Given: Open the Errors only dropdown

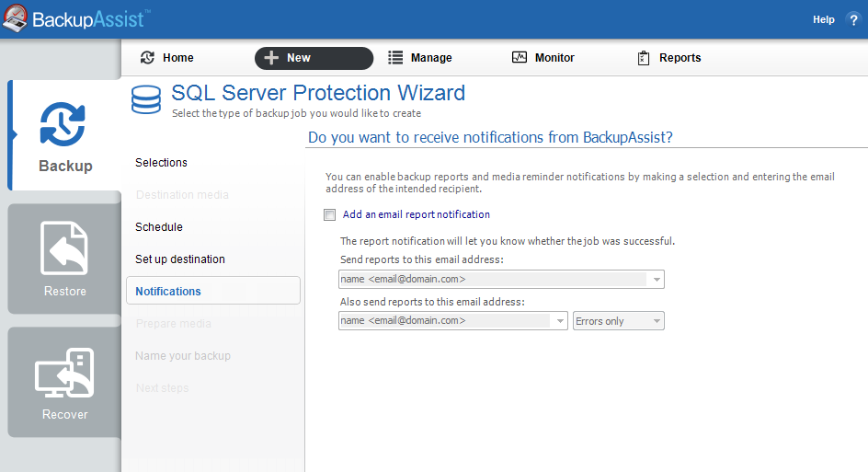Looking at the screenshot, I should click(x=618, y=321).
